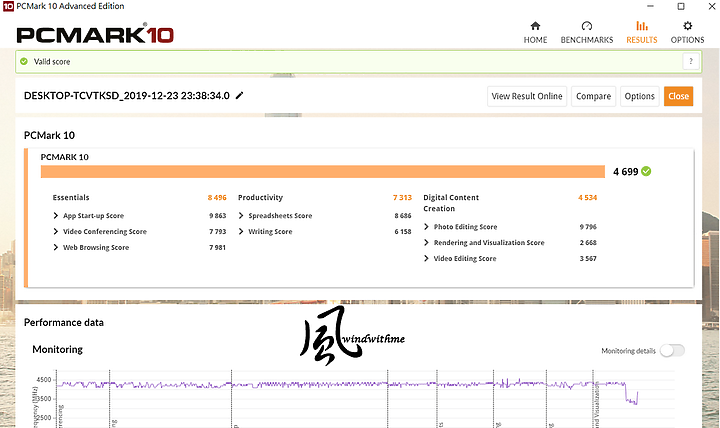Click the 4500 axis label on chart
The width and height of the screenshot is (720, 428).
[44, 380]
